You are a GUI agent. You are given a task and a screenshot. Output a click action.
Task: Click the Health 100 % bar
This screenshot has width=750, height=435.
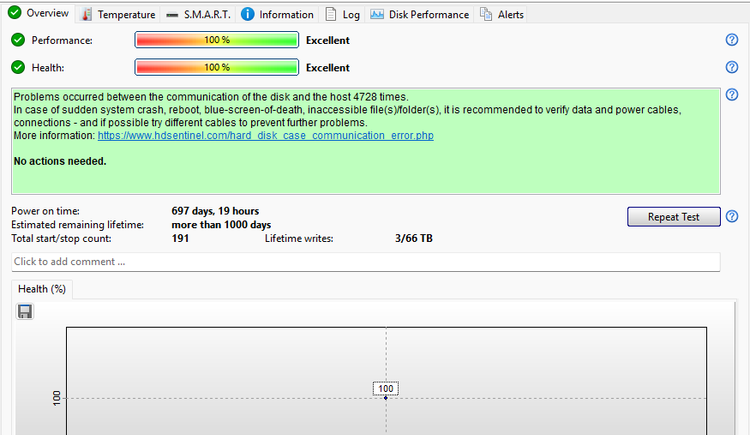tap(217, 67)
